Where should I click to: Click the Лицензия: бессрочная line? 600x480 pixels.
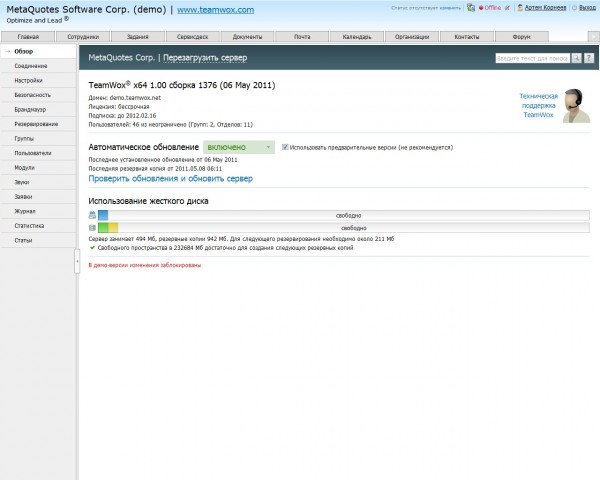(119, 107)
